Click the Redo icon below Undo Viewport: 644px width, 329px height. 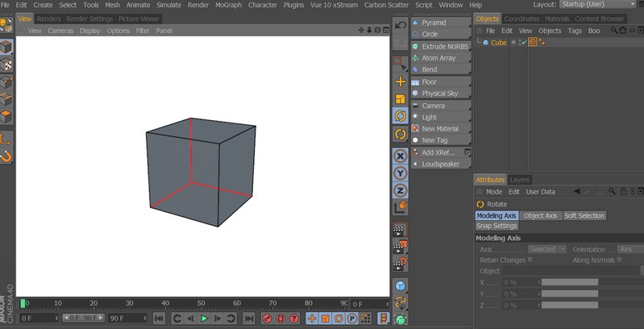click(400, 42)
